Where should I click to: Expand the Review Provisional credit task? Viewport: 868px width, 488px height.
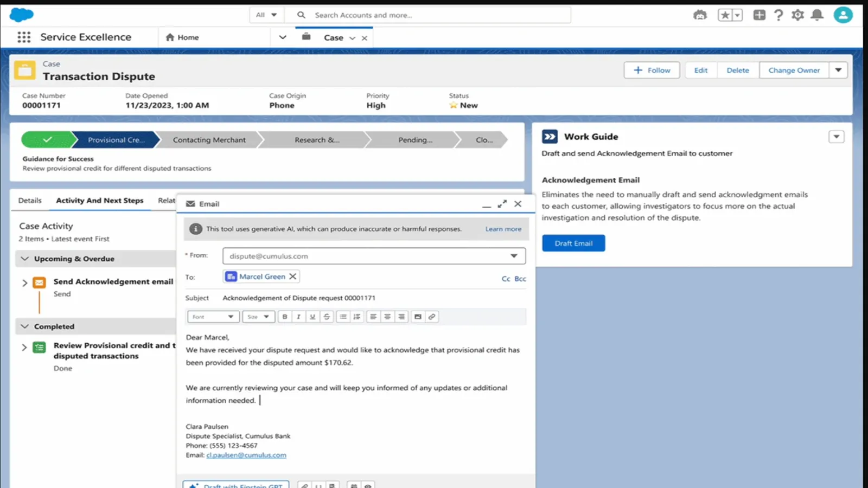[x=24, y=347]
